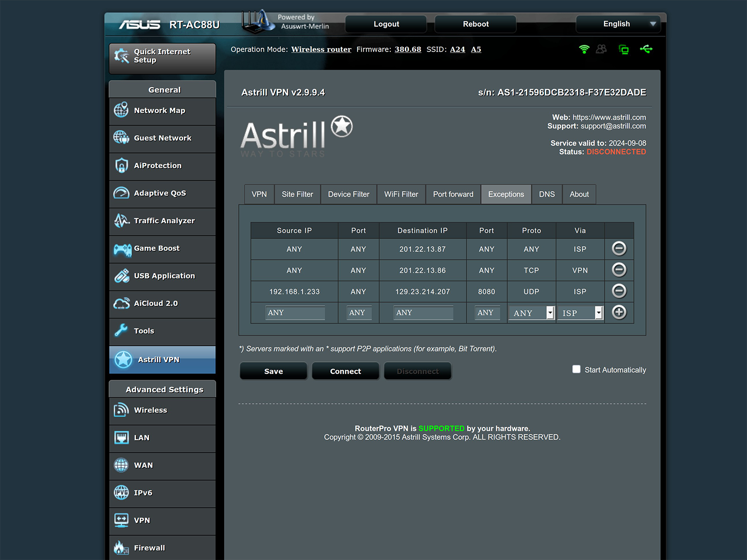Open Quick Internet Setup wizard icon

click(122, 56)
